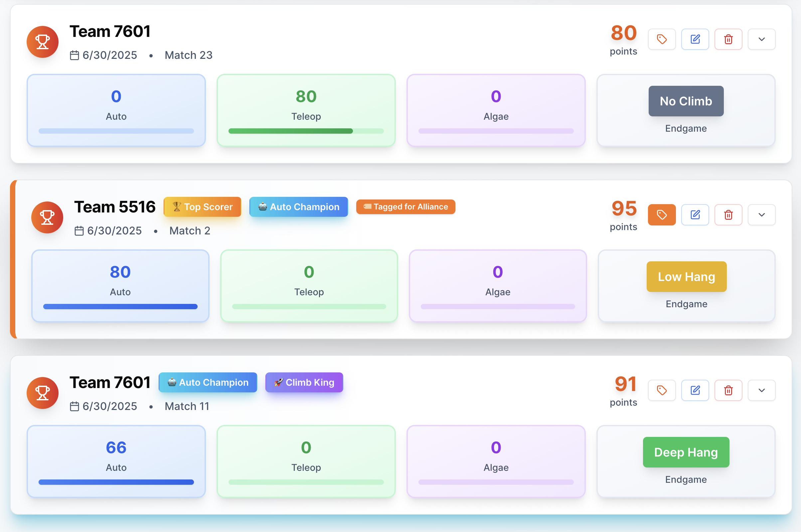The width and height of the screenshot is (801, 532).
Task: Toggle alliance tag for Match 23 entry
Action: pos(662,39)
